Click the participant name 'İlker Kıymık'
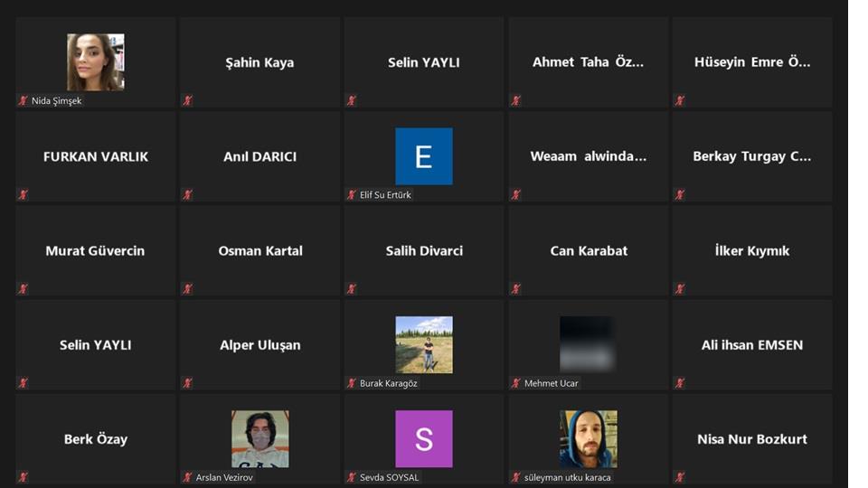868x488 pixels. 751,250
